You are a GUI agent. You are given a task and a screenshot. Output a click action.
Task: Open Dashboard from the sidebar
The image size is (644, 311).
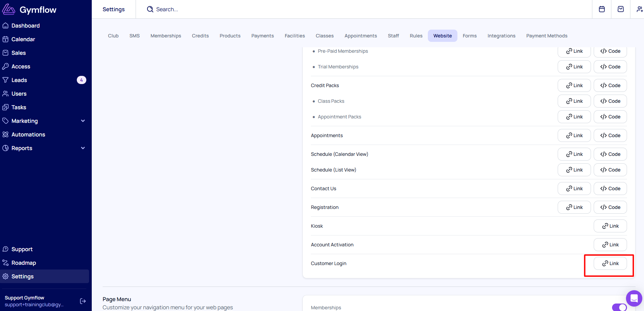[x=25, y=26]
